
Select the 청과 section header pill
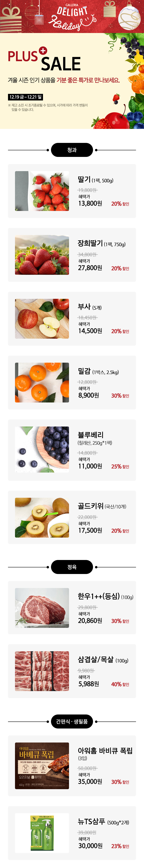tap(72, 150)
